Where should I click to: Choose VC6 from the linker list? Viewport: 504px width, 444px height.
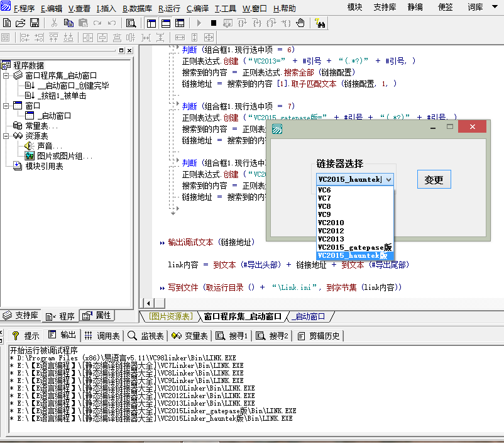355,190
